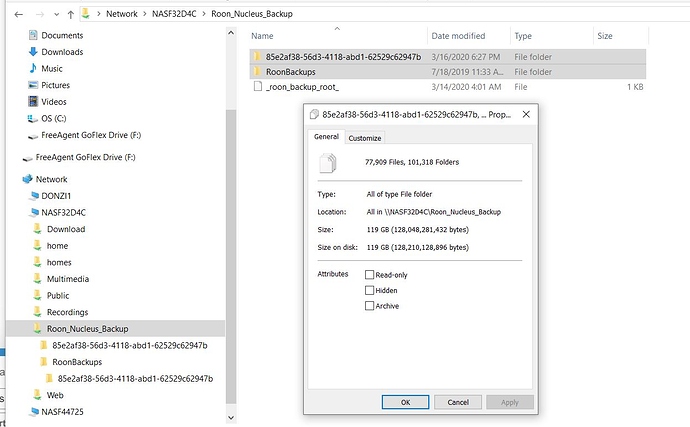The height and width of the screenshot is (427, 690).
Task: Click Network in the address bar
Action: [121, 14]
